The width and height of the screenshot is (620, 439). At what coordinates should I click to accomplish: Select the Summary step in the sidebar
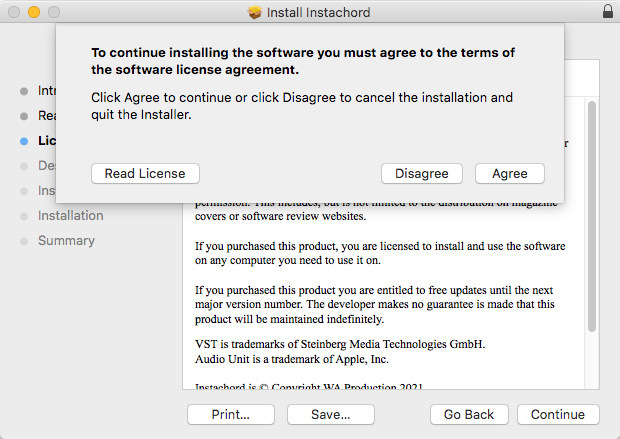[x=66, y=240]
